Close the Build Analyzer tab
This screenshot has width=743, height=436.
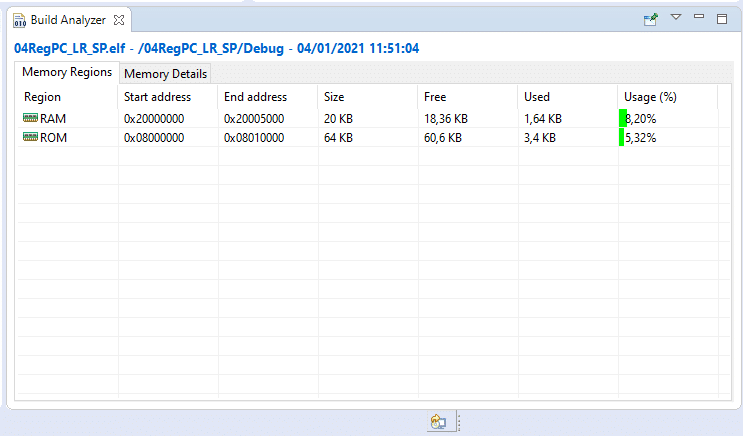[x=119, y=19]
